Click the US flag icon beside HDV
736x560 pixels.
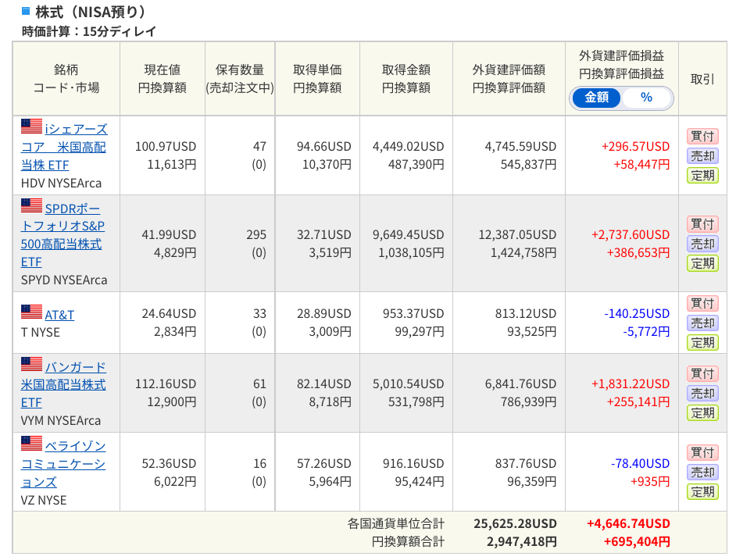31,127
